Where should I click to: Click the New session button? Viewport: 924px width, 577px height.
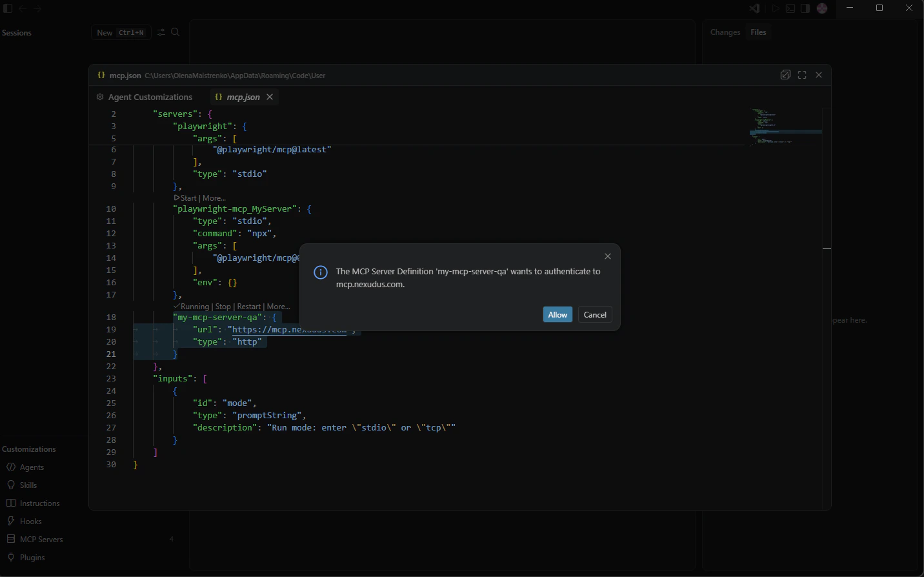[121, 32]
